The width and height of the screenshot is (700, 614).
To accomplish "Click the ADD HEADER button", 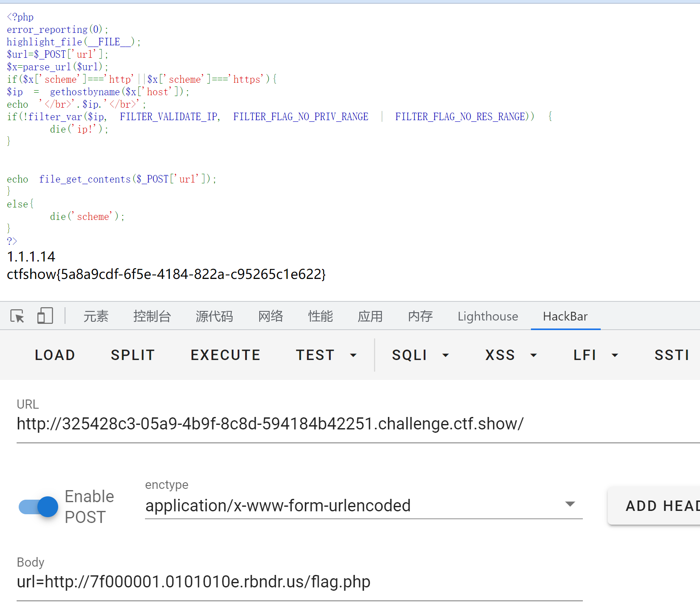I will (654, 506).
